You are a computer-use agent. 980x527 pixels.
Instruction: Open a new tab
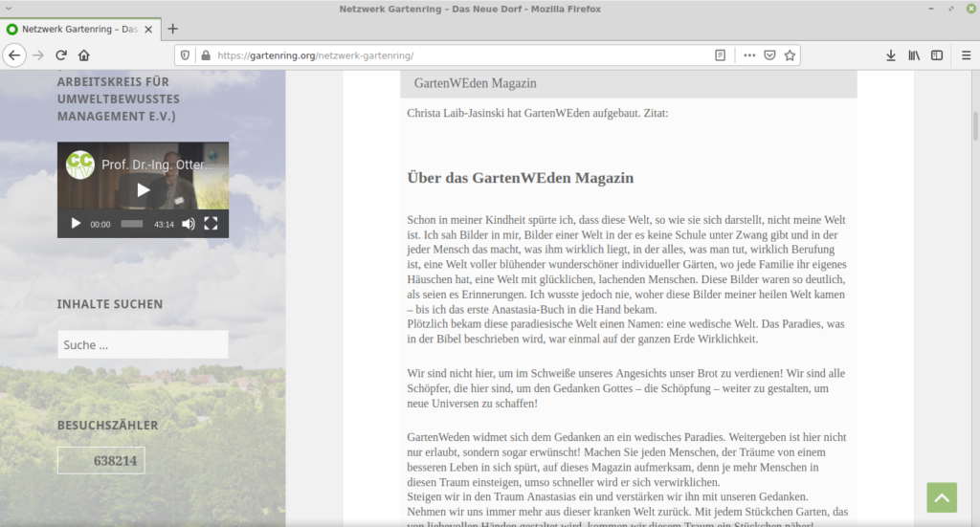pyautogui.click(x=173, y=29)
